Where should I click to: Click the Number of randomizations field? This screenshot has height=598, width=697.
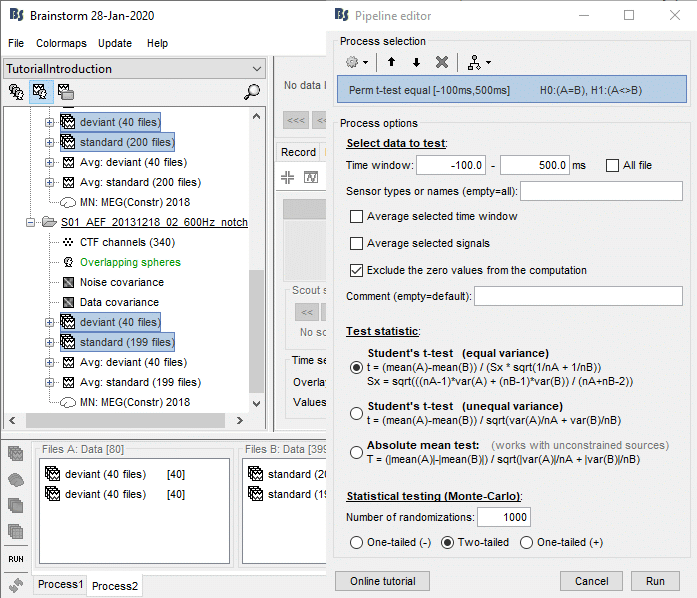pyautogui.click(x=503, y=517)
